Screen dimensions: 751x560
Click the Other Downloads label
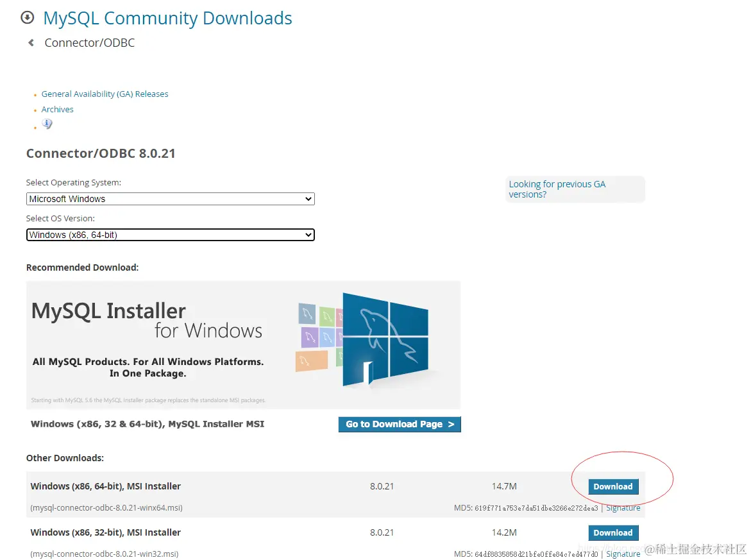[65, 458]
